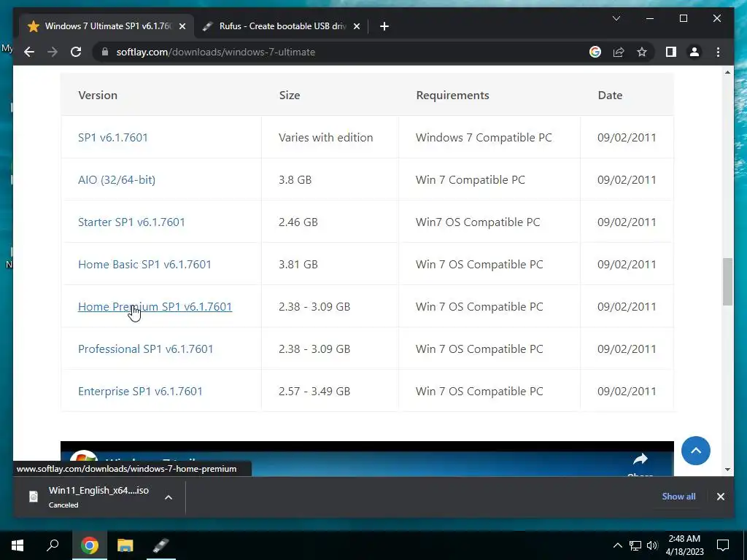Open the volume tray icon

[x=652, y=545]
